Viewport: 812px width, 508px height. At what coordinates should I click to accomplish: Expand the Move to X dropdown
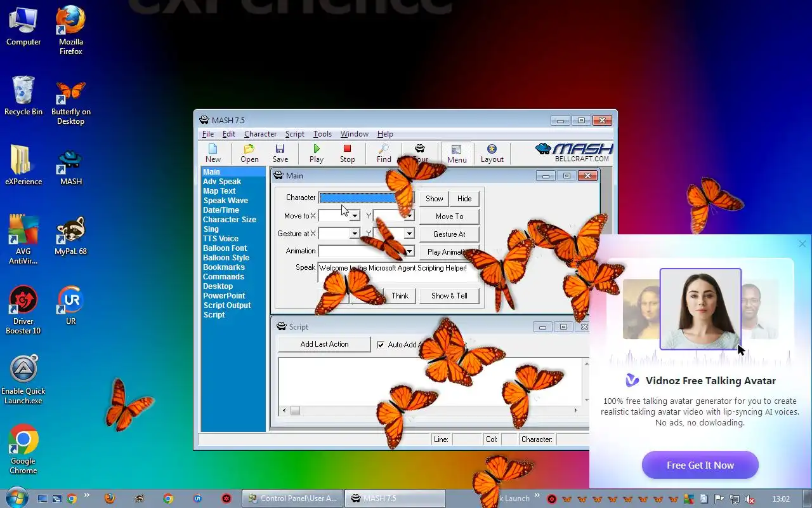click(x=355, y=216)
